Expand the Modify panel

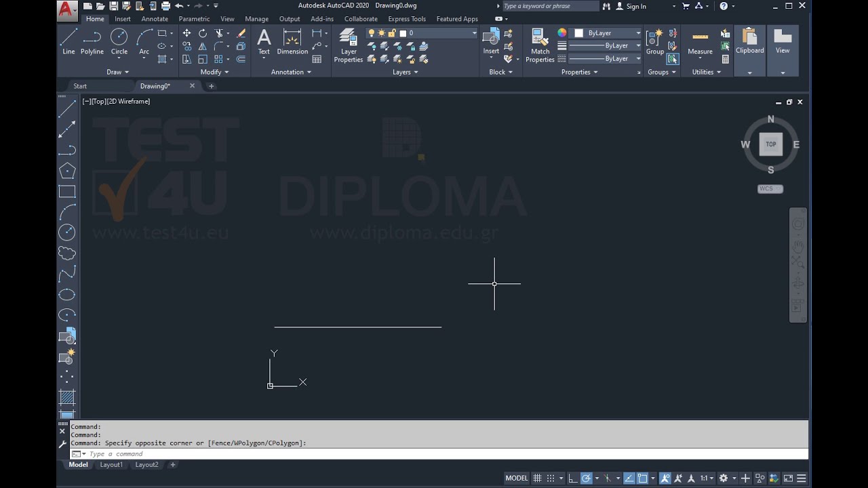214,72
